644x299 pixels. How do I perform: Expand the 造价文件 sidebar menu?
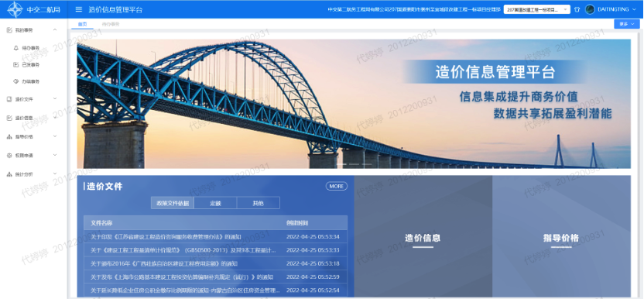click(55, 98)
